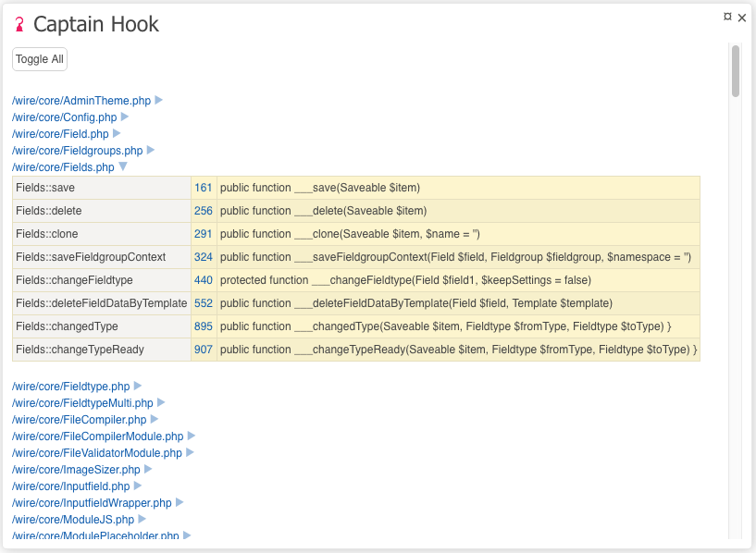Open the /wire/core/FileCompiler.php link
This screenshot has height=553, width=756.
point(79,420)
